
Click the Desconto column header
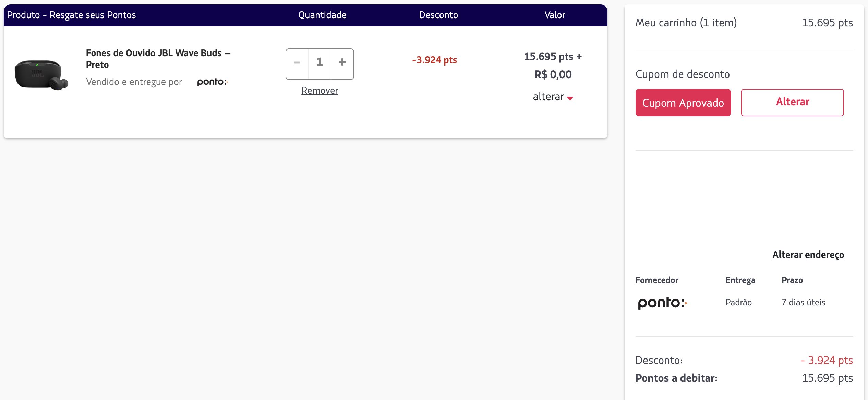pyautogui.click(x=438, y=15)
